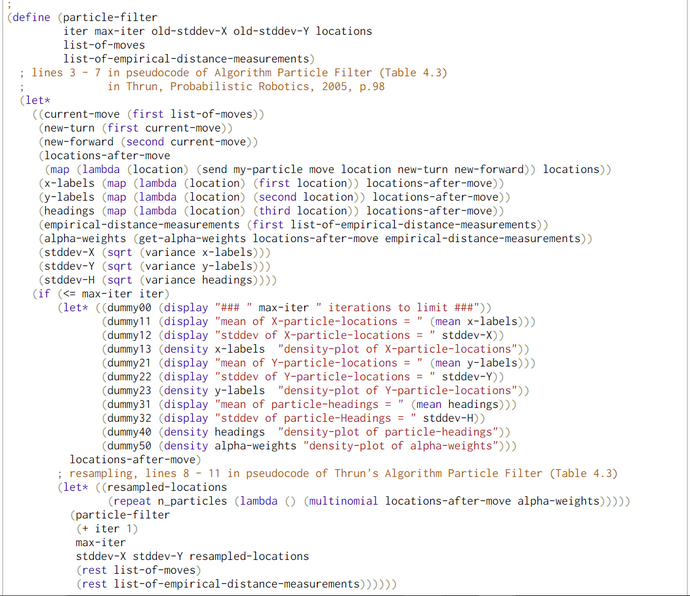Select the "(new-forward" binding name
The height and width of the screenshot is (596, 690).
76,142
